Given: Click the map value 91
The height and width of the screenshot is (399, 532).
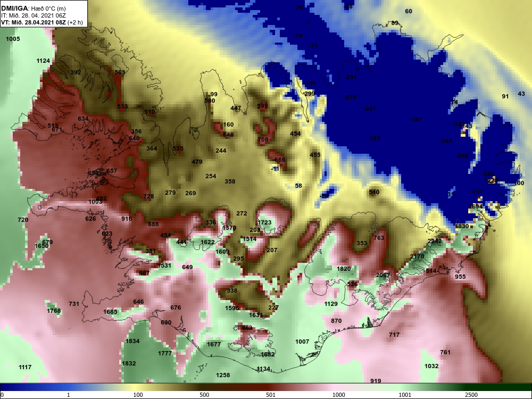Looking at the screenshot, I should [505, 97].
